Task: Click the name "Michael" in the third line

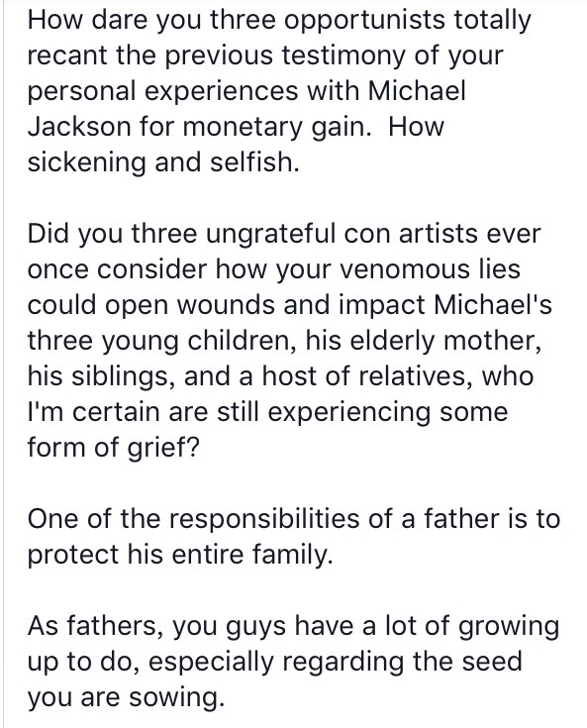Action: pos(417,89)
